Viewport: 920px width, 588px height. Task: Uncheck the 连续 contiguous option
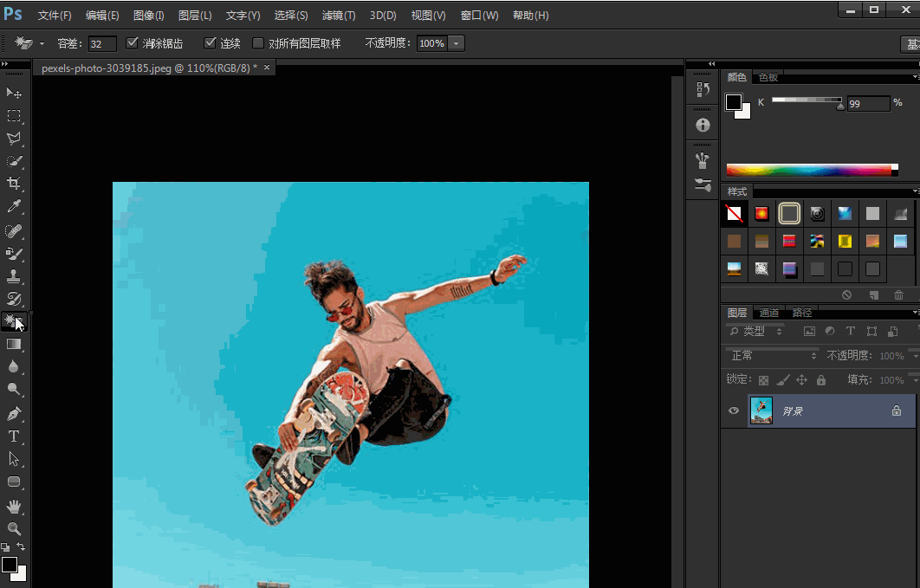pos(210,43)
